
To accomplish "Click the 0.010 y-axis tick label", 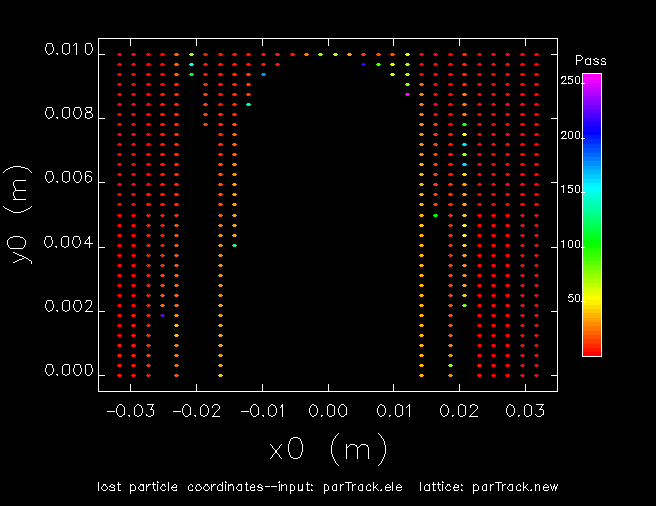I will [69, 51].
